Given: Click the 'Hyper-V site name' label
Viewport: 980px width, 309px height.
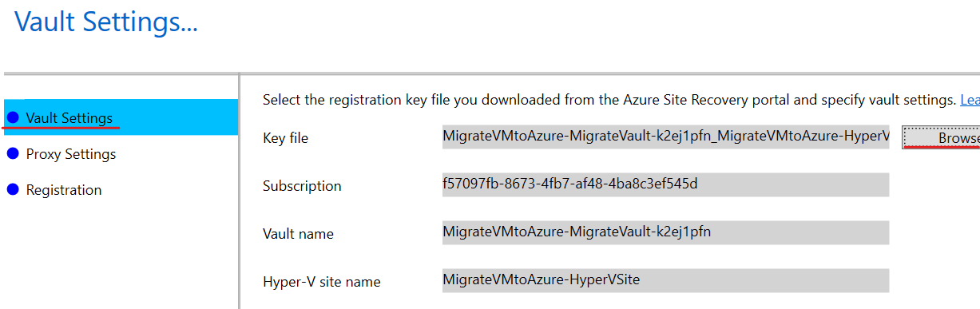Looking at the screenshot, I should click(x=321, y=282).
